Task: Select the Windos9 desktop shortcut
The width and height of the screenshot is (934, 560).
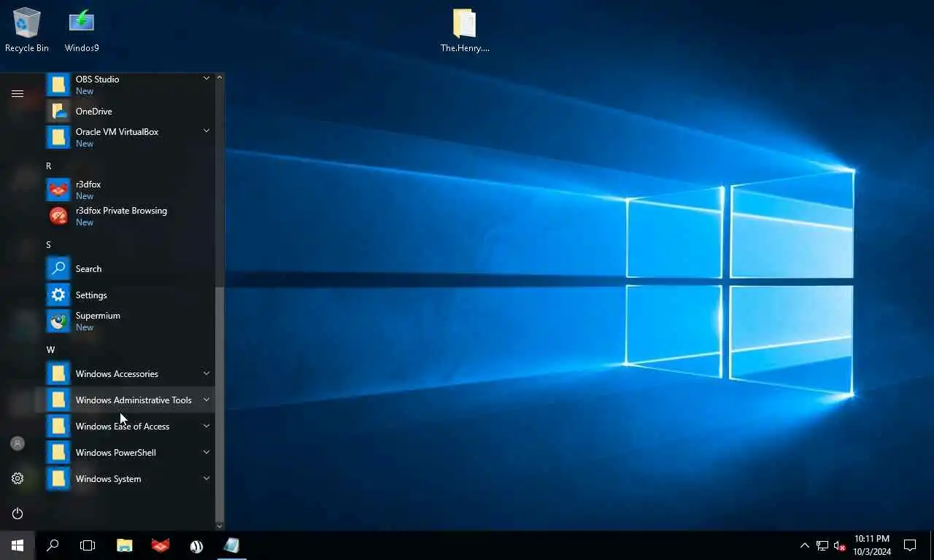Action: click(x=82, y=30)
